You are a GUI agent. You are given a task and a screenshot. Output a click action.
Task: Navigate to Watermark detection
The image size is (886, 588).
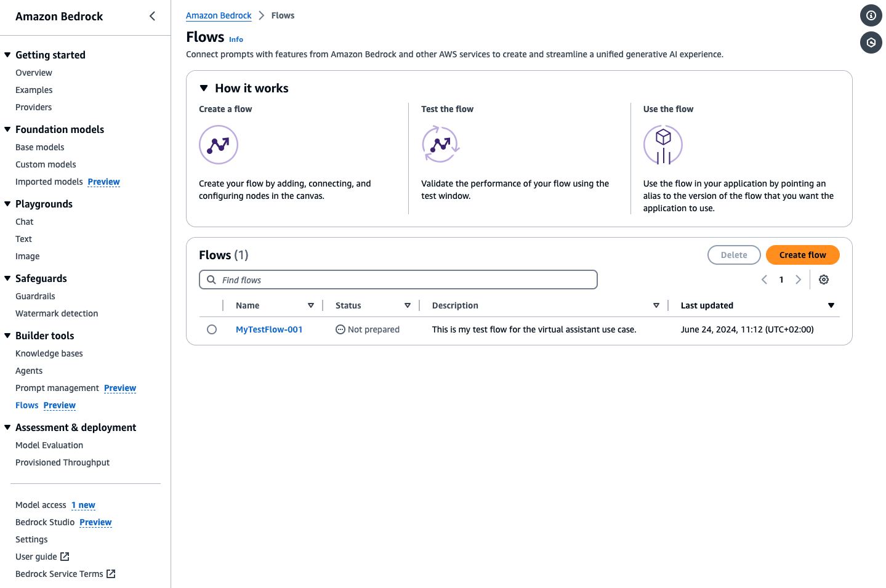click(57, 313)
